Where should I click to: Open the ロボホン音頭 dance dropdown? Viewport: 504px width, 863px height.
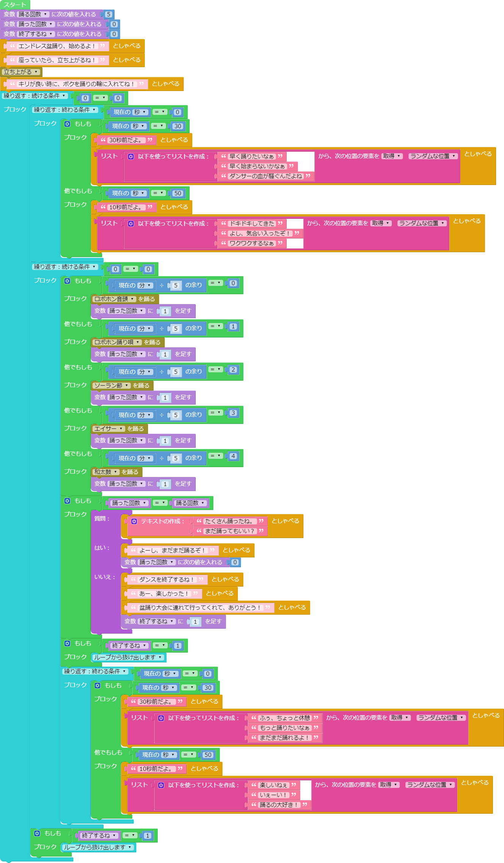pyautogui.click(x=114, y=299)
